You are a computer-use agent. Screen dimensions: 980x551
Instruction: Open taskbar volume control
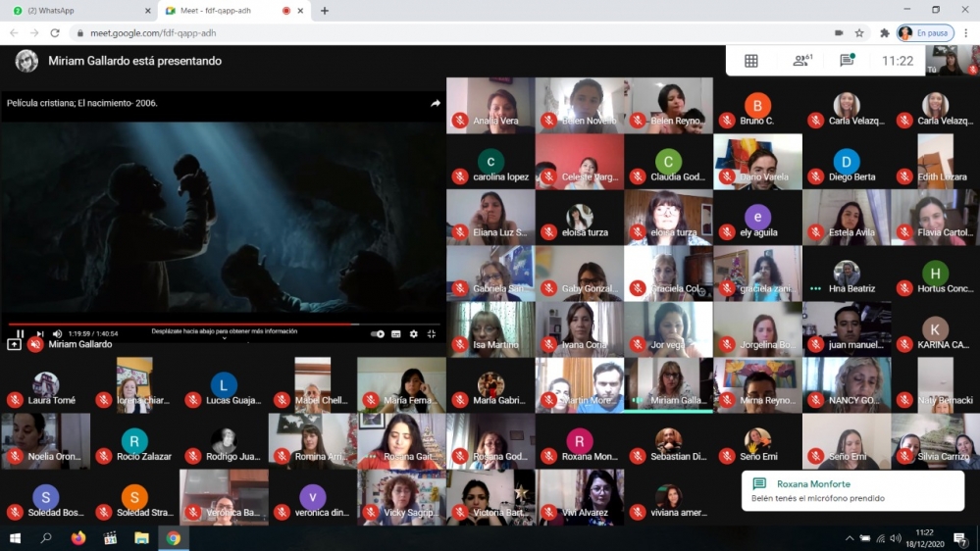(x=896, y=538)
